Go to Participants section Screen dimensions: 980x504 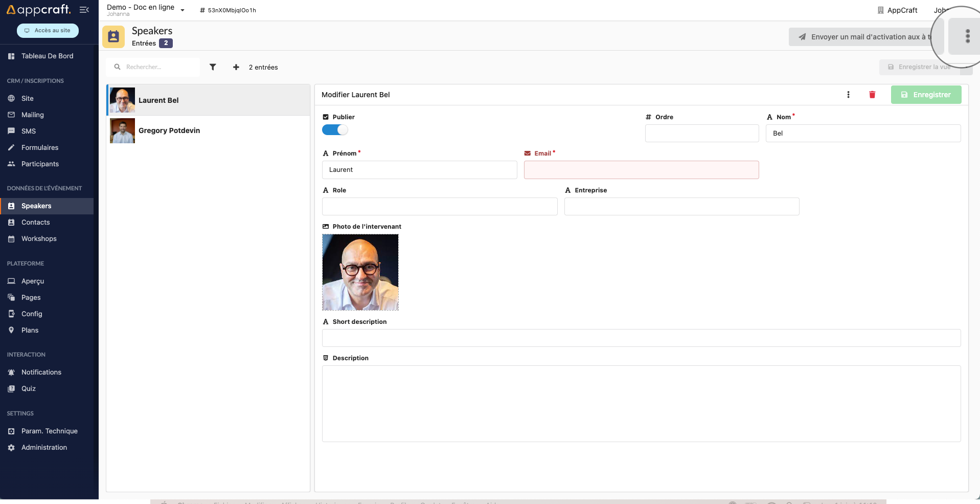(x=40, y=164)
